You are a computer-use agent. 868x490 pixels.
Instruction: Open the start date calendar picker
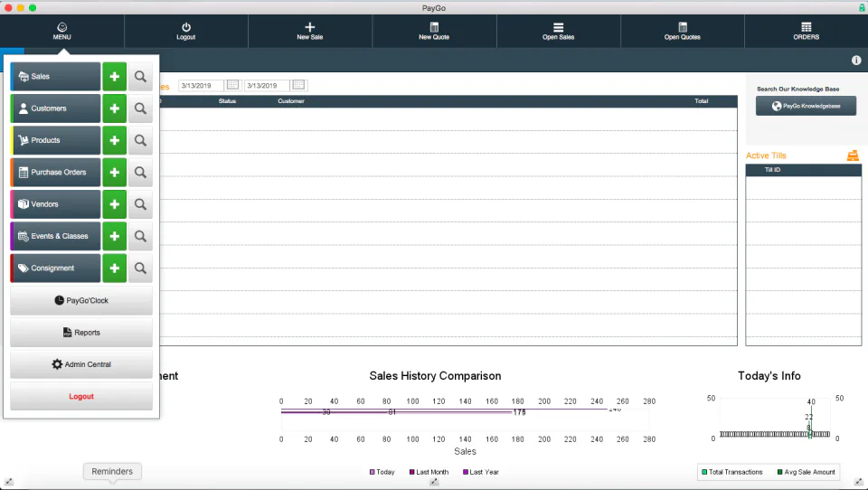click(x=233, y=85)
